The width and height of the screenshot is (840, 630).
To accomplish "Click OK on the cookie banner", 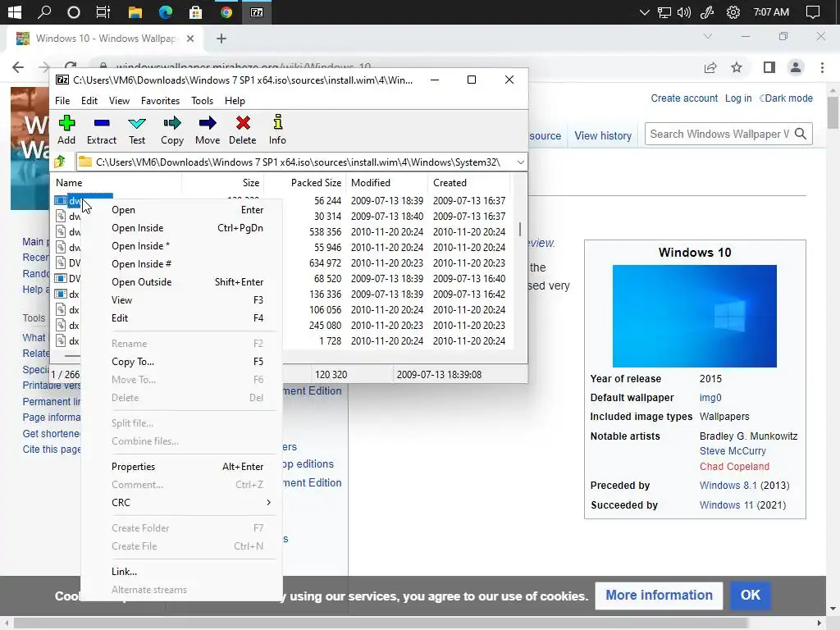I will (750, 596).
